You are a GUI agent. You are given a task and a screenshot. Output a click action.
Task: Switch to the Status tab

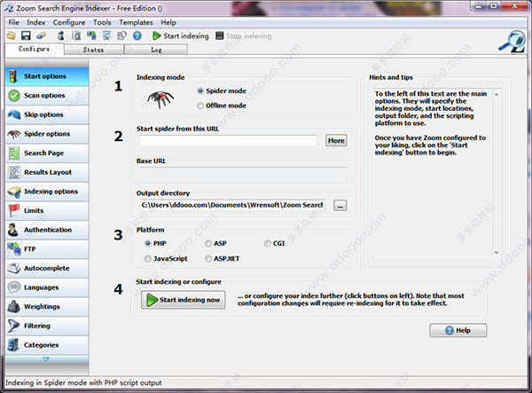tap(94, 50)
